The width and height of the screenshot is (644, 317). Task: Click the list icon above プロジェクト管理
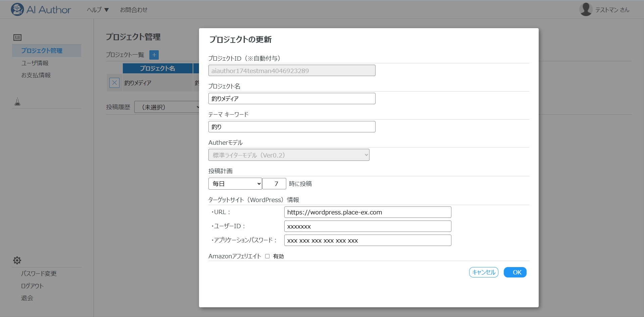tap(17, 38)
